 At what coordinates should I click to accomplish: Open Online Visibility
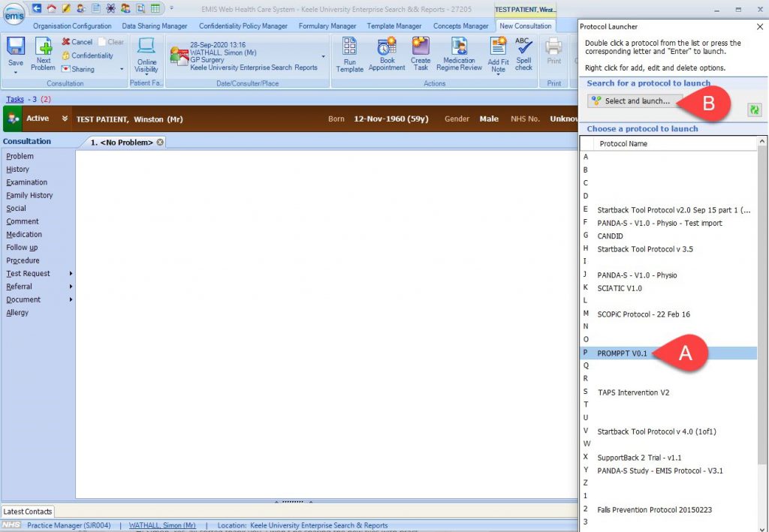click(146, 55)
